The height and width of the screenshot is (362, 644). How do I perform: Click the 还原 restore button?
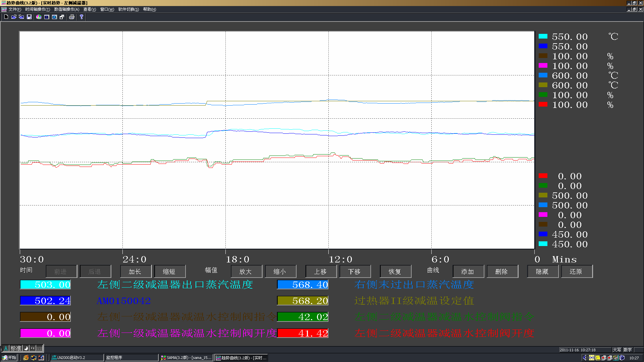click(x=577, y=271)
